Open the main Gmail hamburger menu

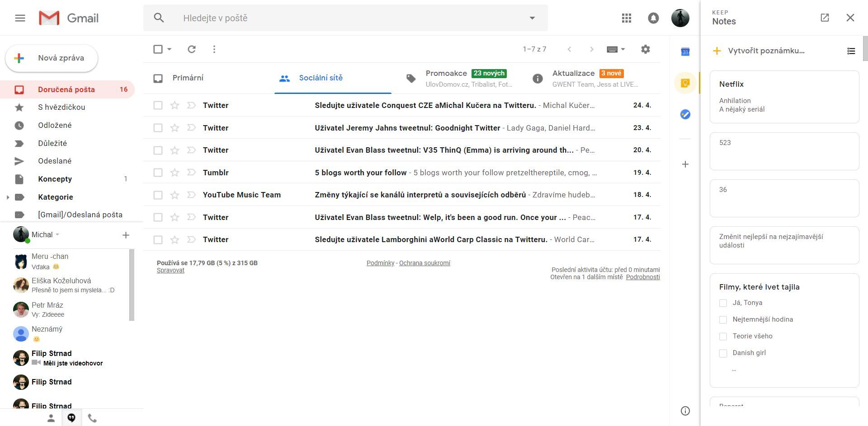click(20, 18)
